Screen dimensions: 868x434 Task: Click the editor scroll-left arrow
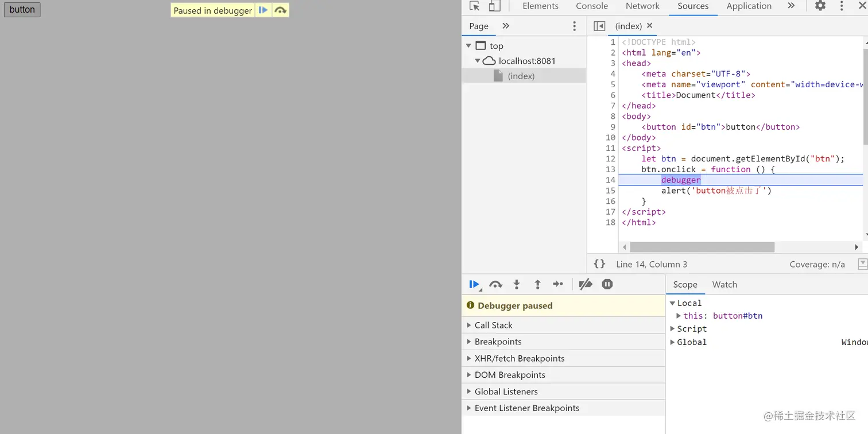[x=625, y=247]
